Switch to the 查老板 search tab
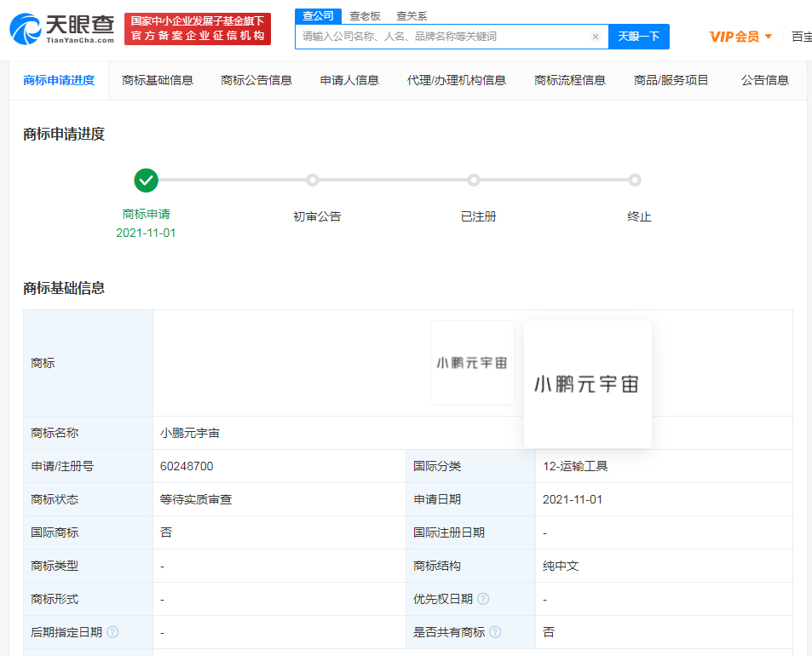812x656 pixels. pyautogui.click(x=365, y=16)
